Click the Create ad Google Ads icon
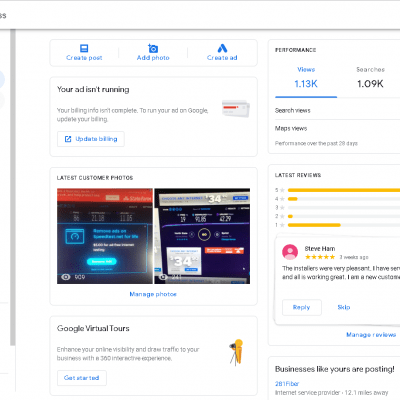Viewport: 400px width, 400px height. click(x=222, y=48)
